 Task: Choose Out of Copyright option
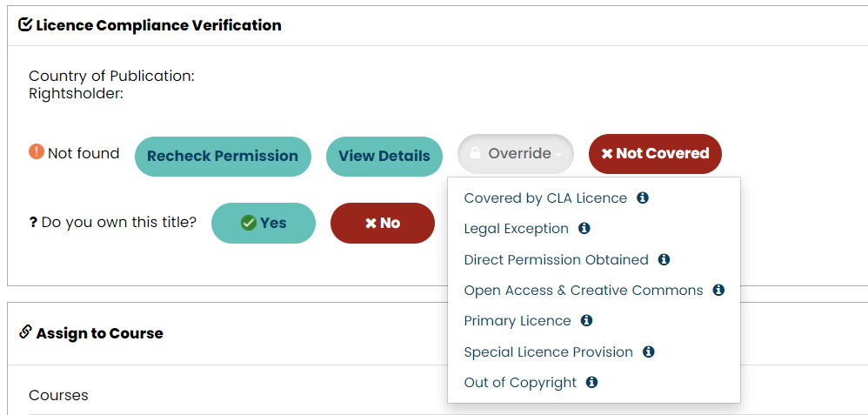click(520, 383)
